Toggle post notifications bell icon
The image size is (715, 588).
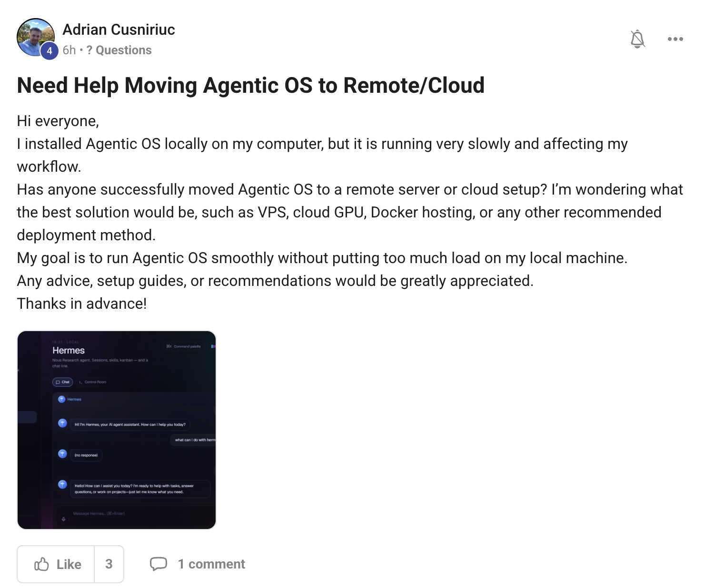click(x=637, y=39)
